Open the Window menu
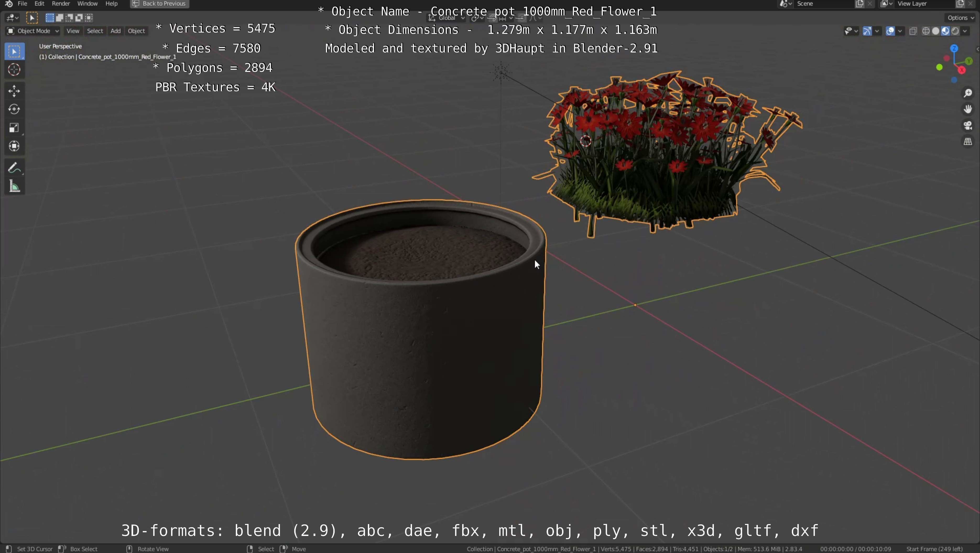 (88, 4)
